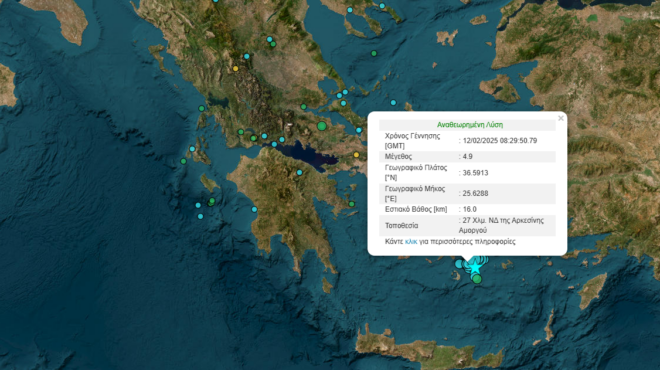The height and width of the screenshot is (370, 660).
Task: Select the 'Μέγεθος' label
Action: click(398, 157)
